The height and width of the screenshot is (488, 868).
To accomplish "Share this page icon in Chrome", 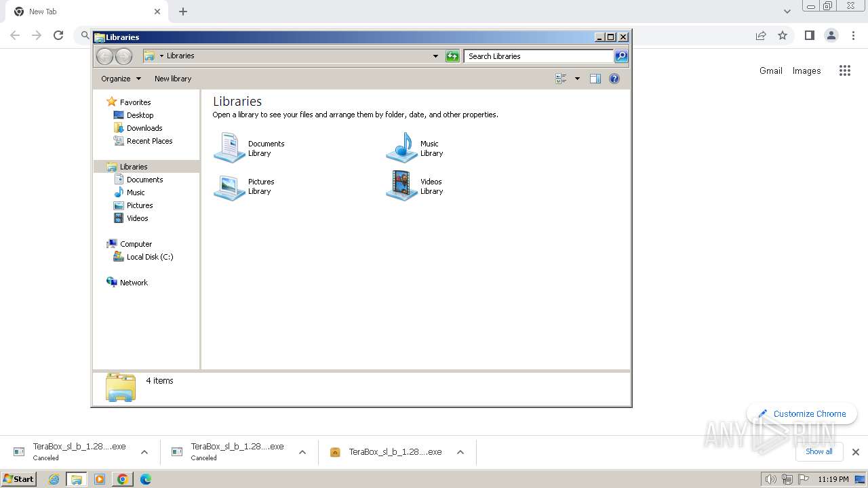I will coord(761,35).
